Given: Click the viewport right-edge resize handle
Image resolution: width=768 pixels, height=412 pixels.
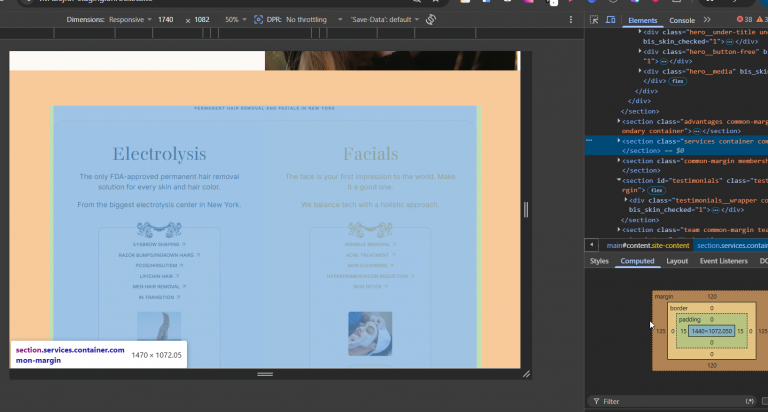Looking at the screenshot, I should click(x=526, y=210).
